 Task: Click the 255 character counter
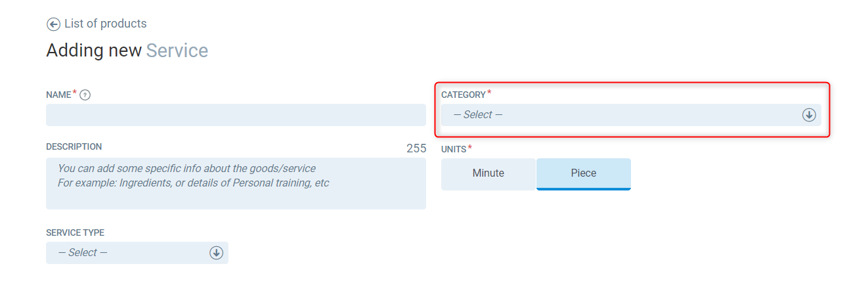click(416, 148)
